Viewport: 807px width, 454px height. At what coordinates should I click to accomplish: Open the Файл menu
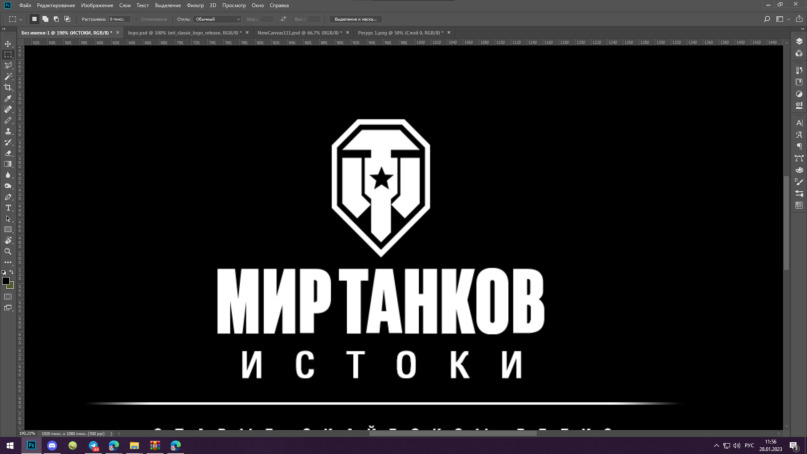[25, 5]
